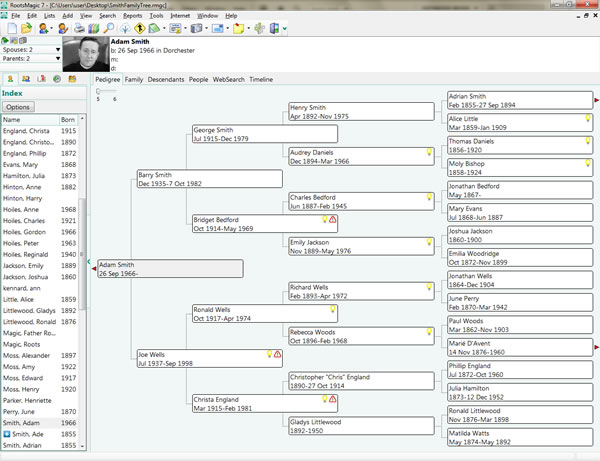Screen dimensions: 600x461
Task: Click the add person icon
Action: [43, 28]
